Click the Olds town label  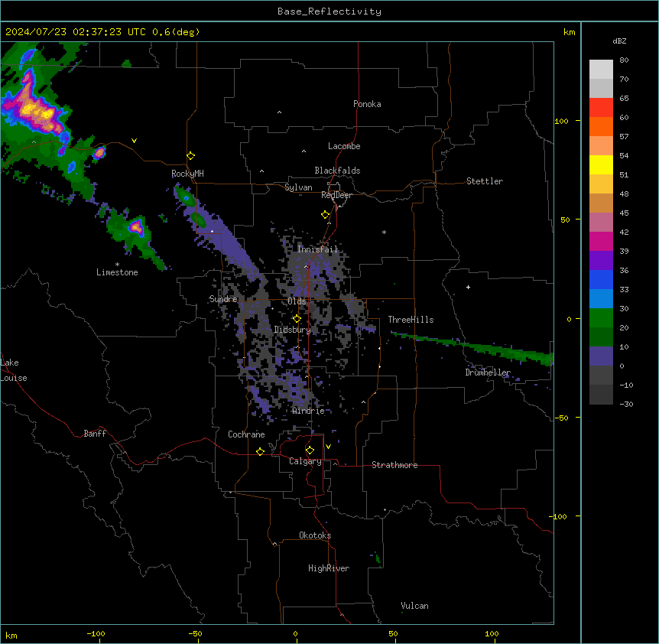pos(297,301)
